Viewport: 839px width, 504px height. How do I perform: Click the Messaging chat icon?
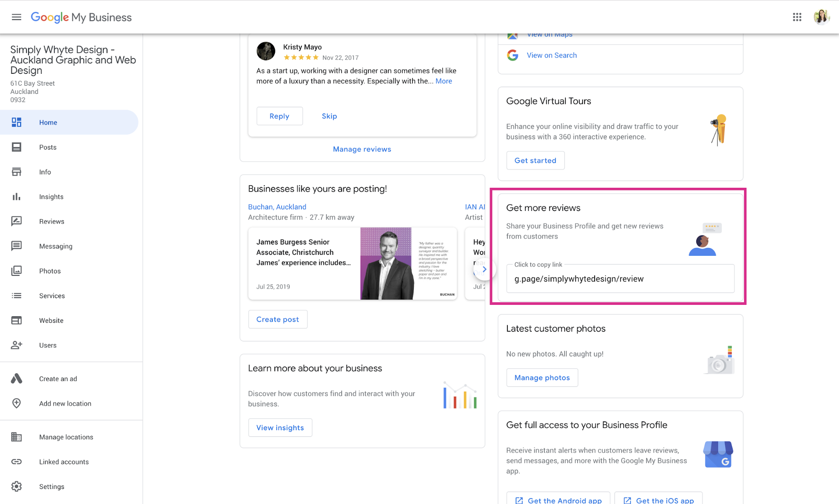coord(16,246)
